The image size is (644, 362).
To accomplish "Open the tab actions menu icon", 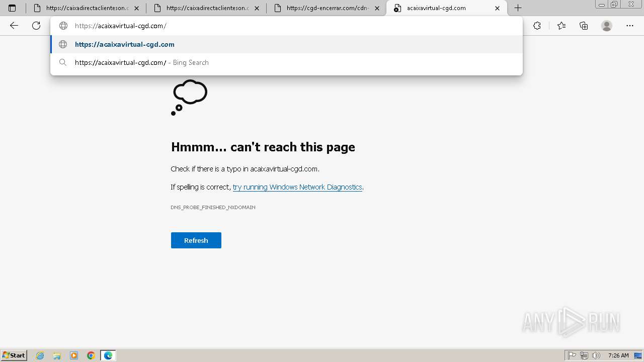I will click(12, 8).
